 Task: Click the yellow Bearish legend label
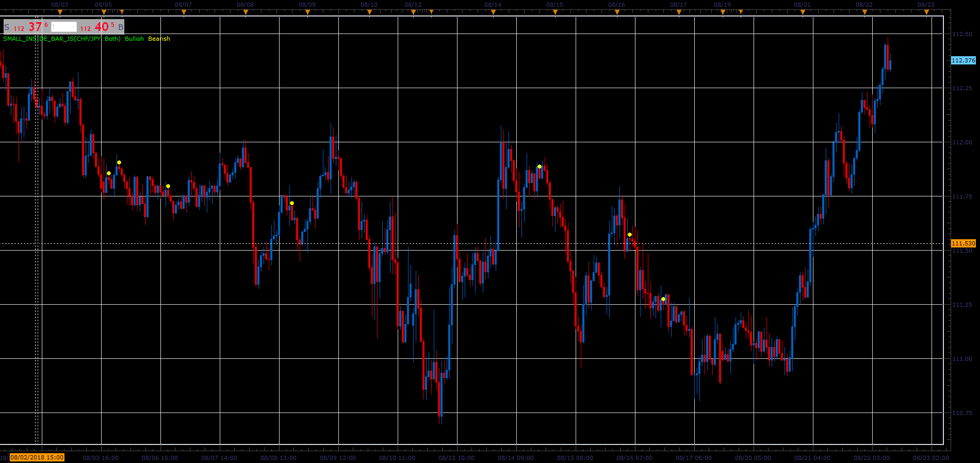pos(159,39)
